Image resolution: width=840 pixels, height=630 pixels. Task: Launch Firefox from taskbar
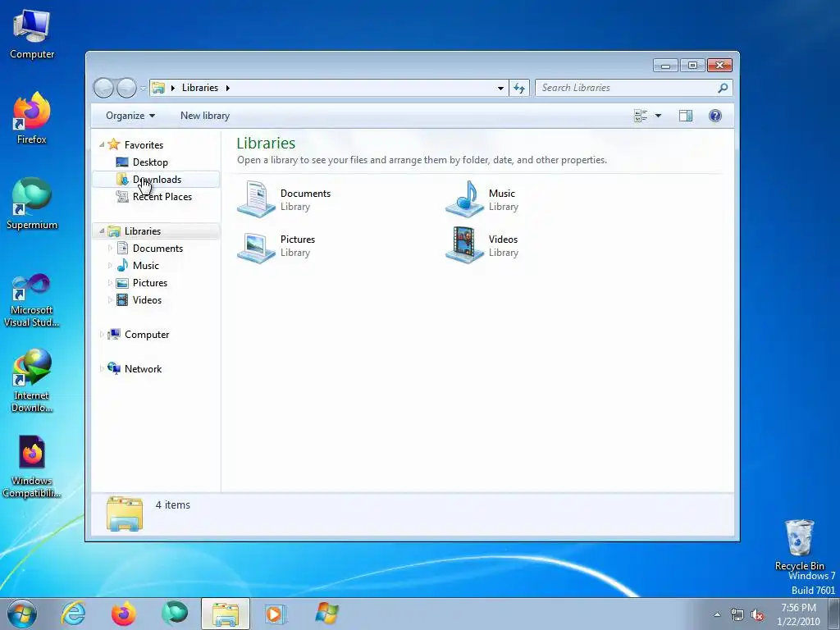point(124,614)
